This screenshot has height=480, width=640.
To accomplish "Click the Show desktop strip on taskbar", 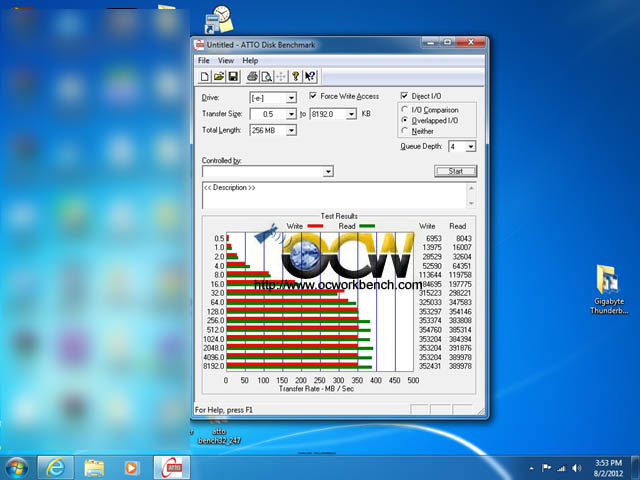I will pos(637,468).
